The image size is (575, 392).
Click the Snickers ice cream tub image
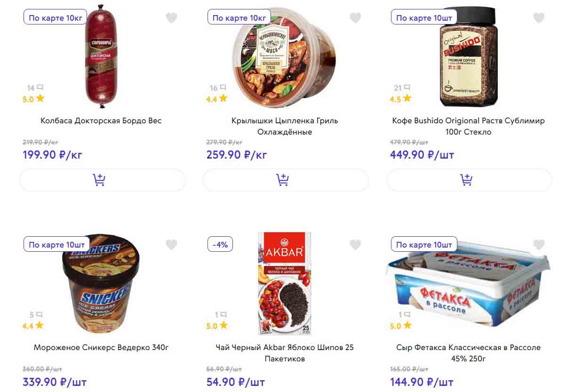(101, 285)
